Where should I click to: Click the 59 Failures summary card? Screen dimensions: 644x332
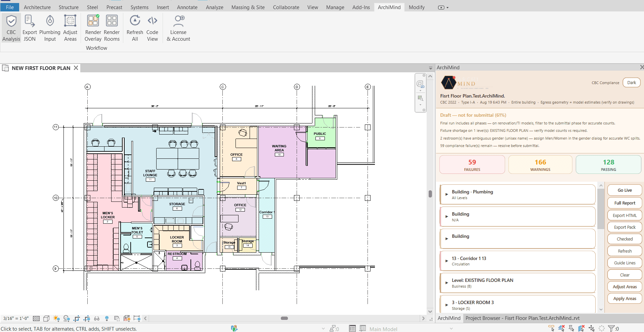pos(472,164)
